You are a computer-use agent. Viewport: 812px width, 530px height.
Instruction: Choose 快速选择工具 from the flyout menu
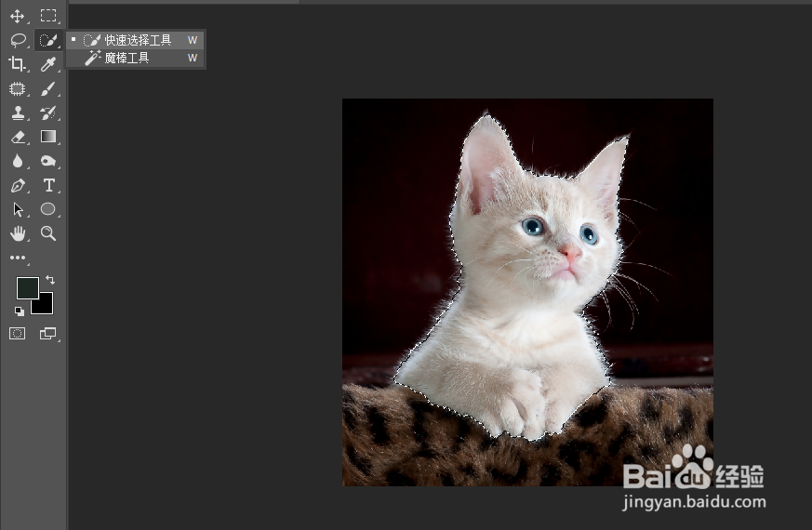coord(136,40)
